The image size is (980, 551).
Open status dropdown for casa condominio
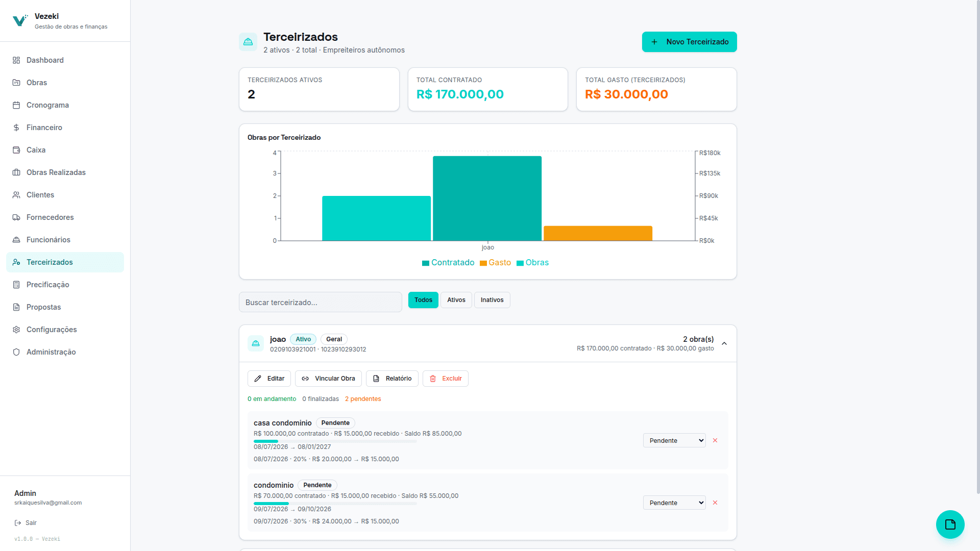pyautogui.click(x=674, y=440)
